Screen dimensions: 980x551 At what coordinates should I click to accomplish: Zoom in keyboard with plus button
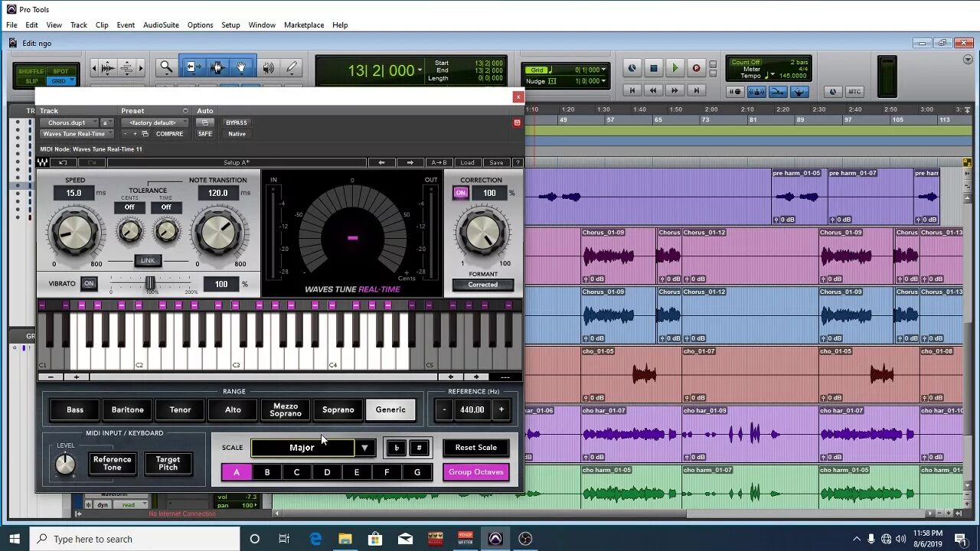(77, 377)
